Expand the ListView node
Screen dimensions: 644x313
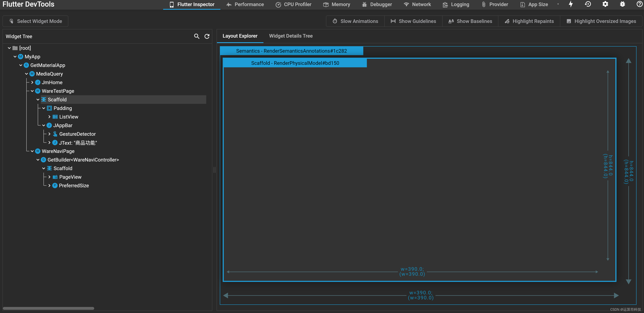click(50, 117)
